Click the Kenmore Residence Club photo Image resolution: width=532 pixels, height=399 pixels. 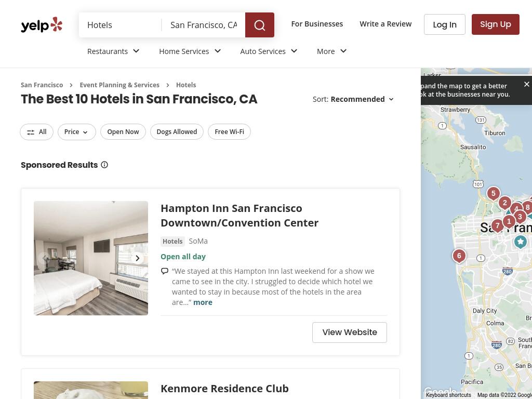[x=91, y=390]
